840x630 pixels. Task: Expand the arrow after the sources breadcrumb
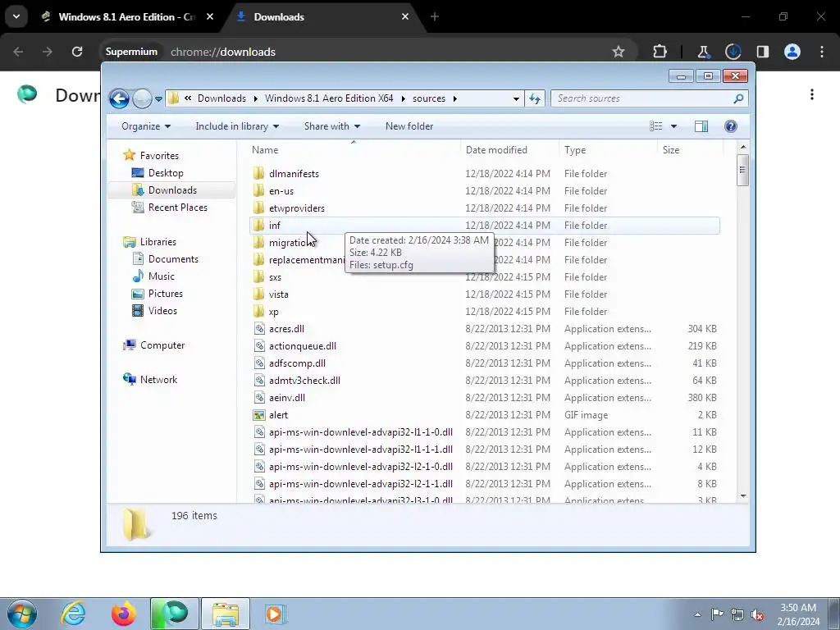[454, 98]
